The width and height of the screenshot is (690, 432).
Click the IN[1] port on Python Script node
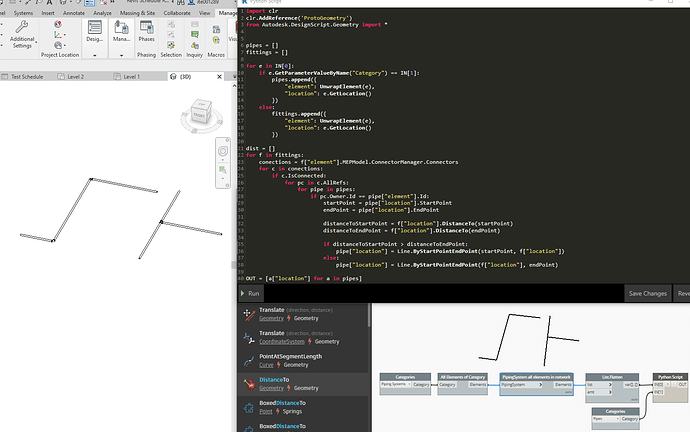658,392
